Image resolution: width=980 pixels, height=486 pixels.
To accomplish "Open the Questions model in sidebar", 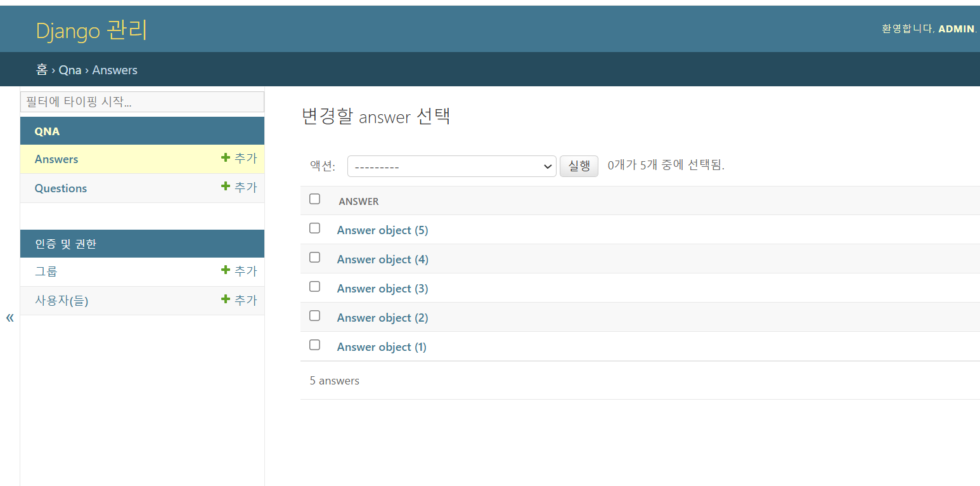I will coord(61,188).
